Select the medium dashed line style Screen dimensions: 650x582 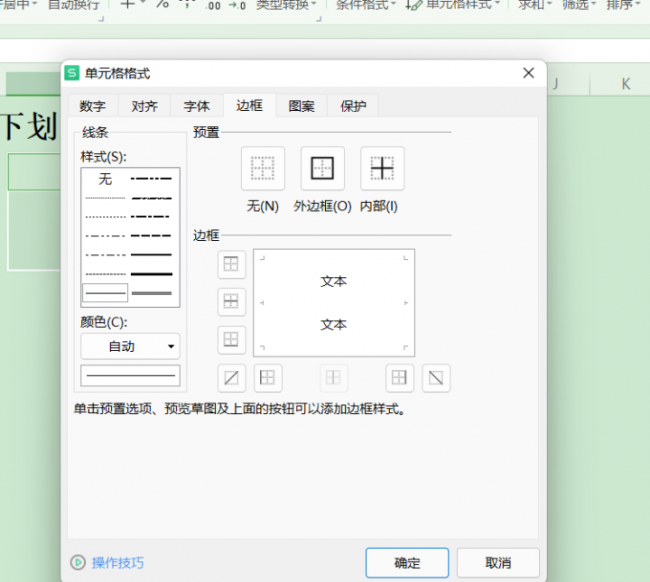tap(151, 235)
